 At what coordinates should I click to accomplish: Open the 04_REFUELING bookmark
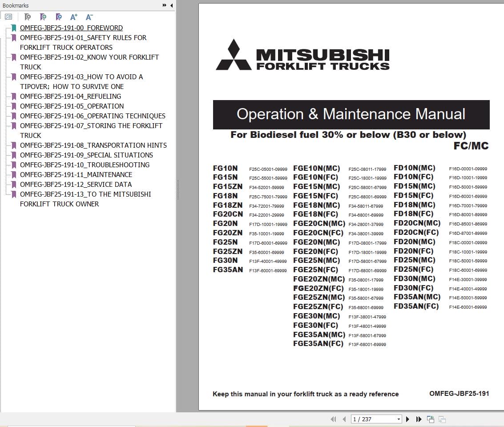point(70,97)
